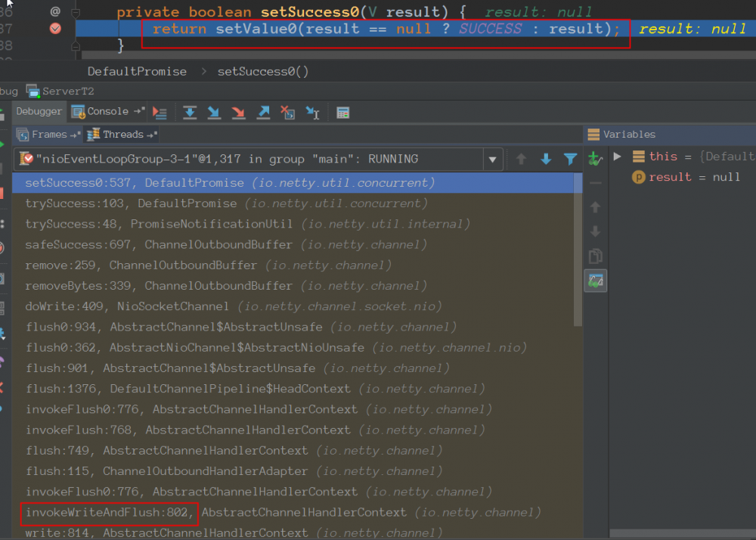756x540 pixels.
Task: Switch to the Threads tab
Action: point(122,135)
